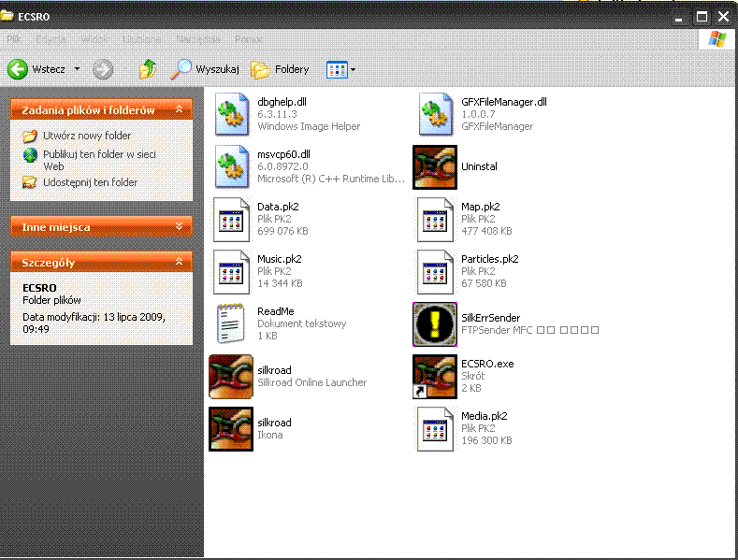Click the msvcp60.dll file name

pyautogui.click(x=283, y=154)
